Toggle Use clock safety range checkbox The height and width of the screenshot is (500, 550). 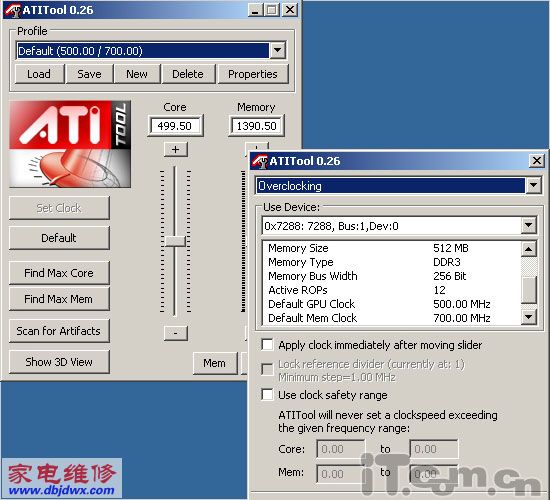[x=267, y=394]
